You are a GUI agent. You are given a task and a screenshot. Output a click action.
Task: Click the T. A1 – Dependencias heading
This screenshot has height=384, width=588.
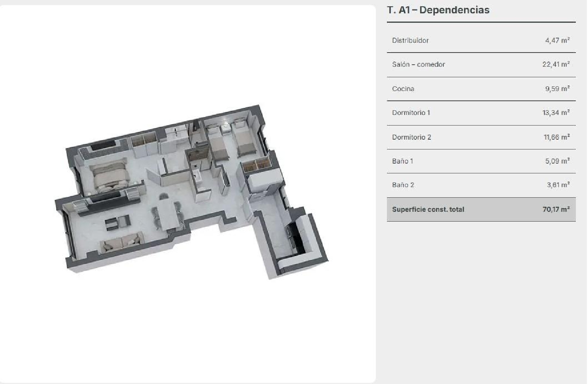coord(438,10)
